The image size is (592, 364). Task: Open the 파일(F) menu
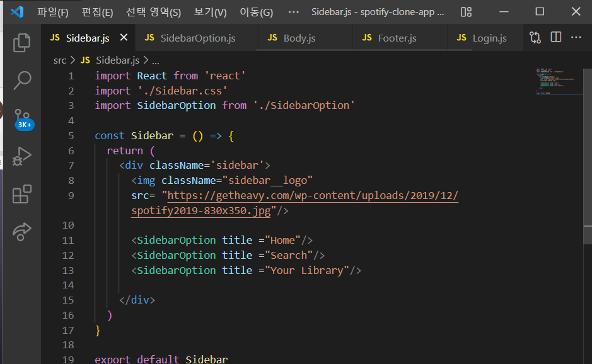(x=52, y=12)
